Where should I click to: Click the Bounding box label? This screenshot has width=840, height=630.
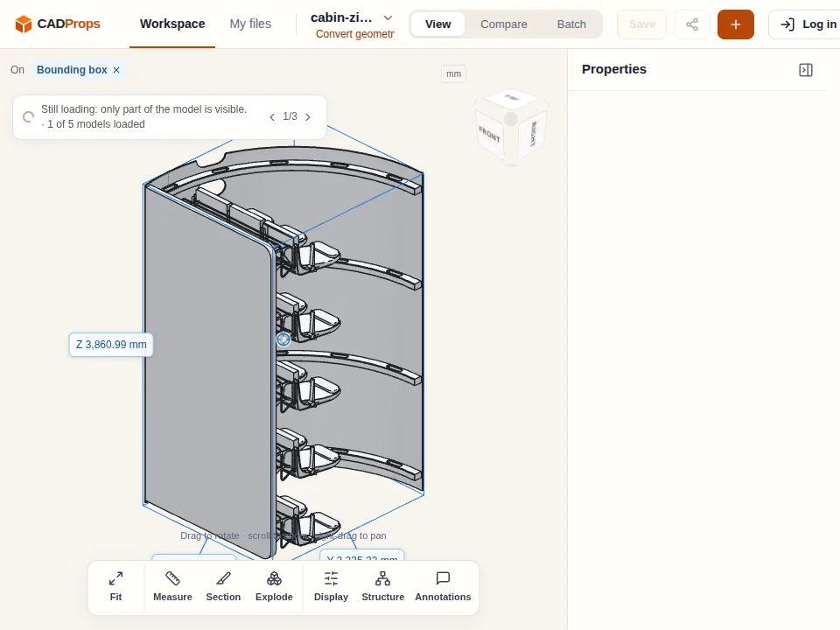[x=72, y=70]
